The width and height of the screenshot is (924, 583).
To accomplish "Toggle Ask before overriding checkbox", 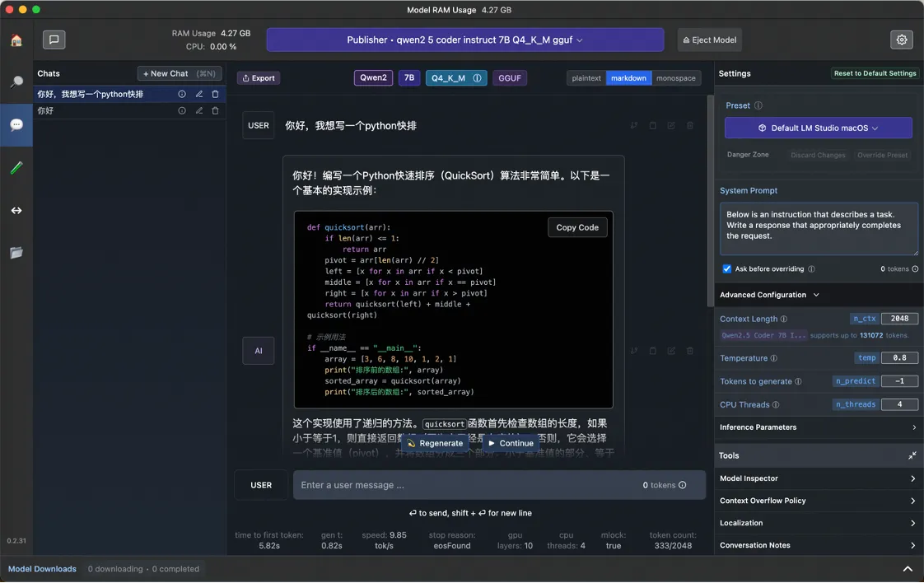I will click(x=726, y=268).
